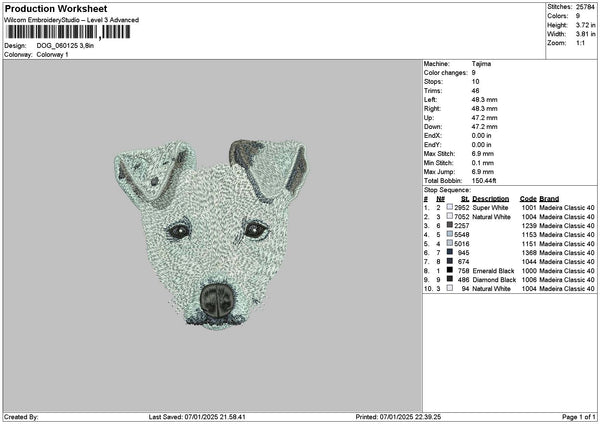Select the light blue 5548-stitch swatch
The image size is (600, 424).
450,234
